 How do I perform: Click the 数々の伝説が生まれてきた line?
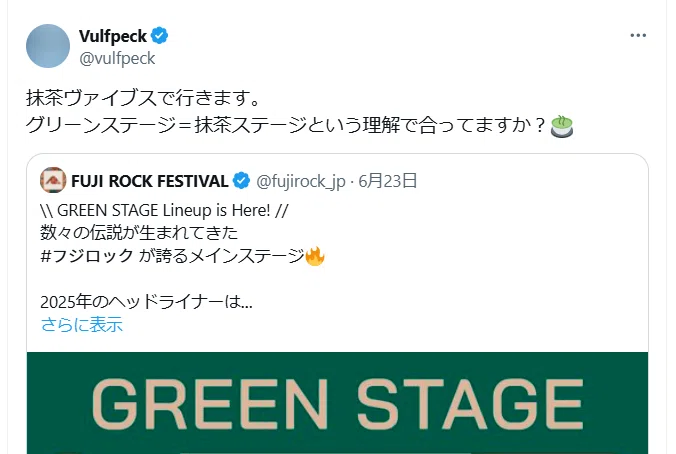pyautogui.click(x=139, y=233)
